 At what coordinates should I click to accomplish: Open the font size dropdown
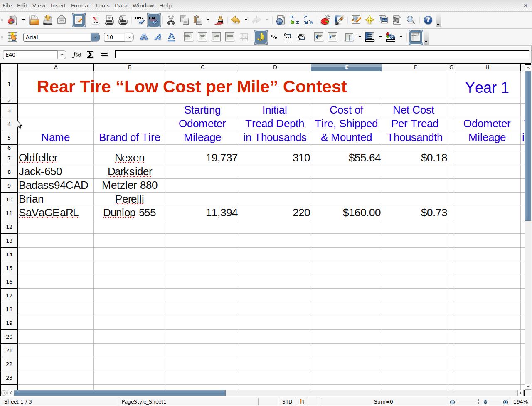(129, 37)
